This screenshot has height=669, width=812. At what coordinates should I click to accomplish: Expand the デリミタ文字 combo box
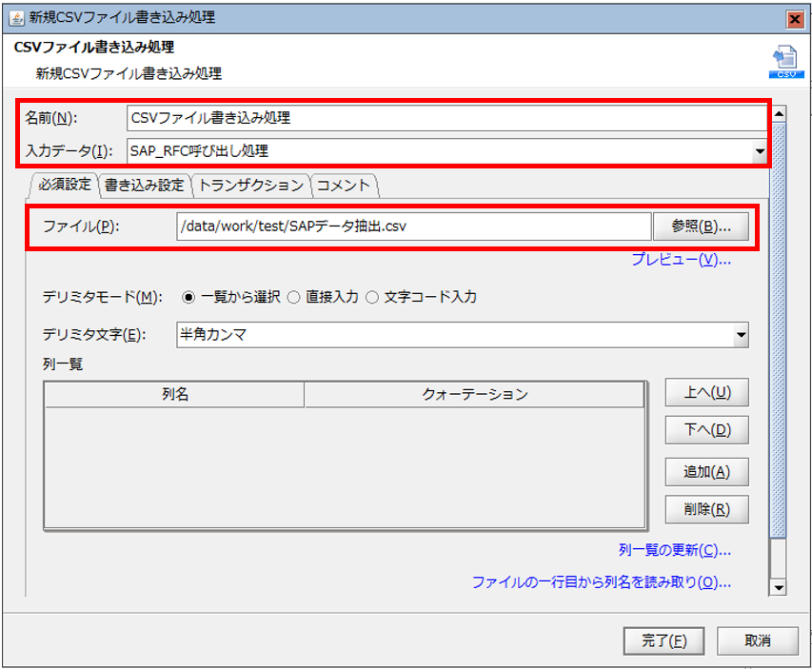741,335
